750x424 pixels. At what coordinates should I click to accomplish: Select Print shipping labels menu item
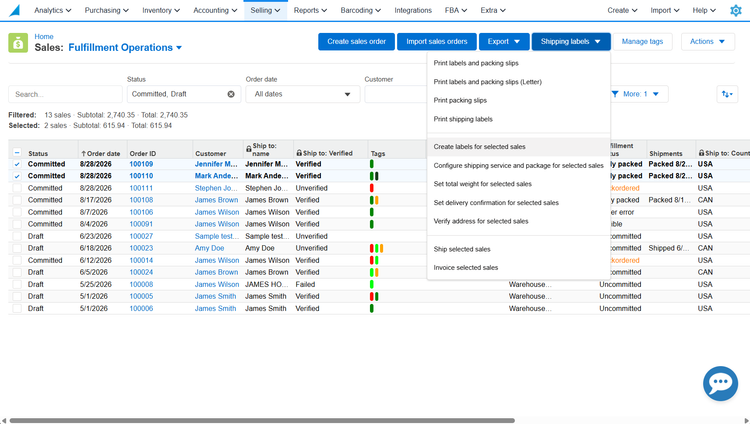(463, 119)
